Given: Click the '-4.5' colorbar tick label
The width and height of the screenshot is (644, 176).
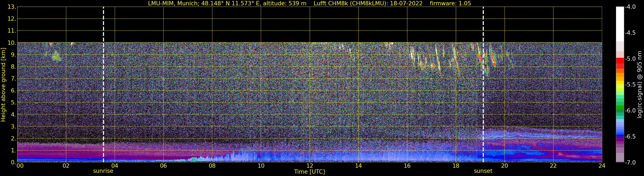Looking at the screenshot, I should point(630,33).
